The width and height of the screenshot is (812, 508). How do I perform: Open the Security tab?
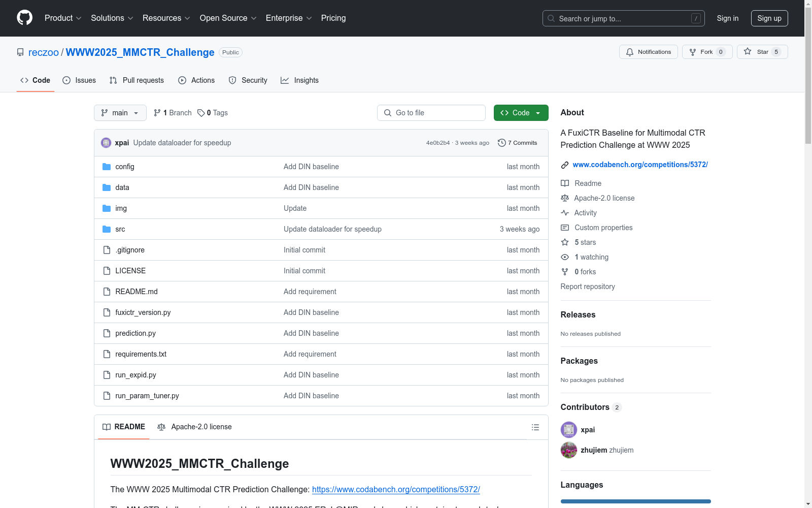point(248,80)
